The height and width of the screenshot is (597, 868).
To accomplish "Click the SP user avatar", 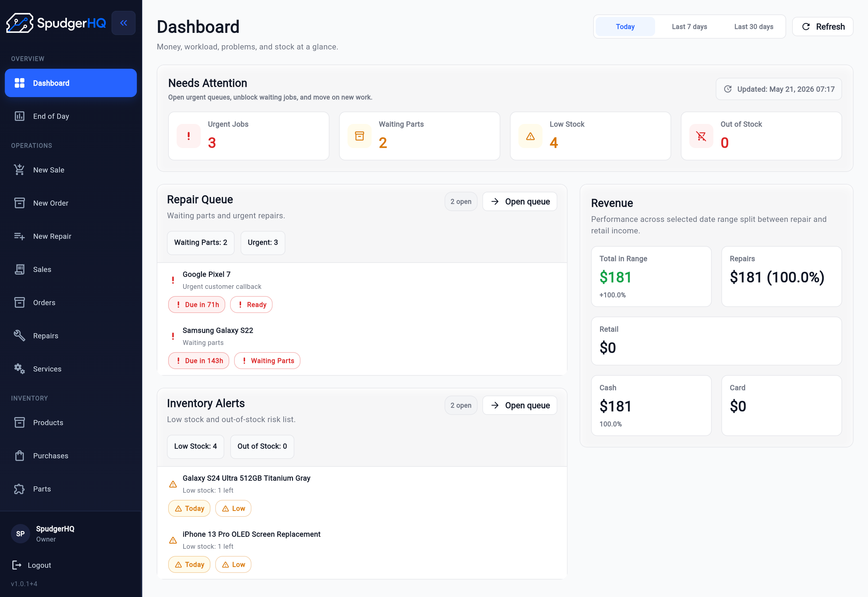I will tap(20, 534).
